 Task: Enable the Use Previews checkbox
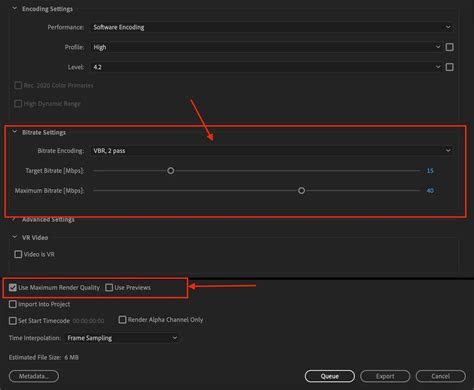109,287
